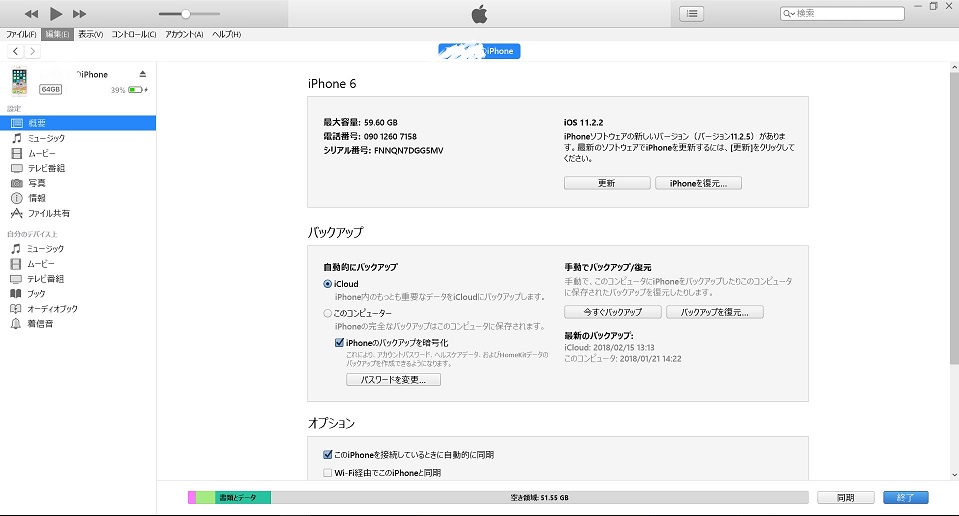Click the fast-forward playback button
The image size is (959, 516).
point(80,13)
